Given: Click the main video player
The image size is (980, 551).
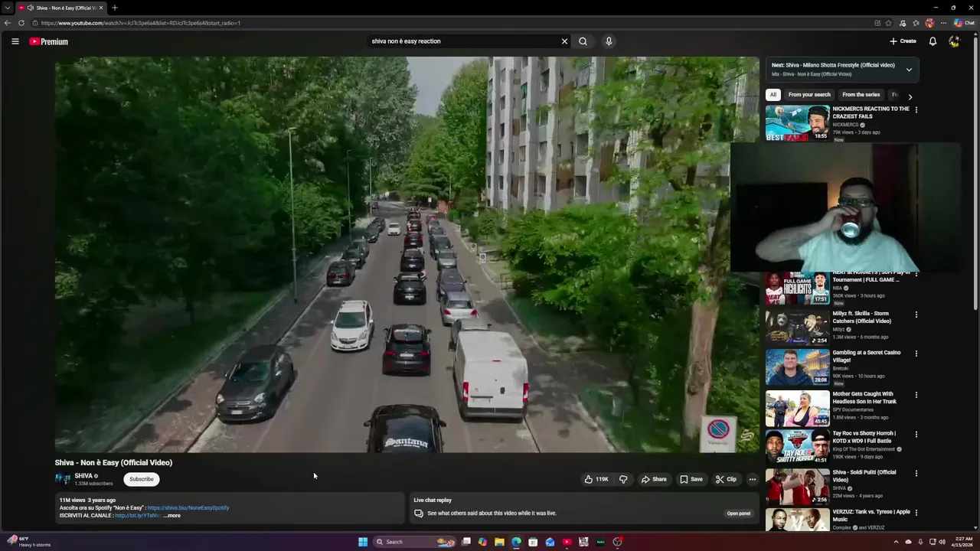Looking at the screenshot, I should pos(407,255).
